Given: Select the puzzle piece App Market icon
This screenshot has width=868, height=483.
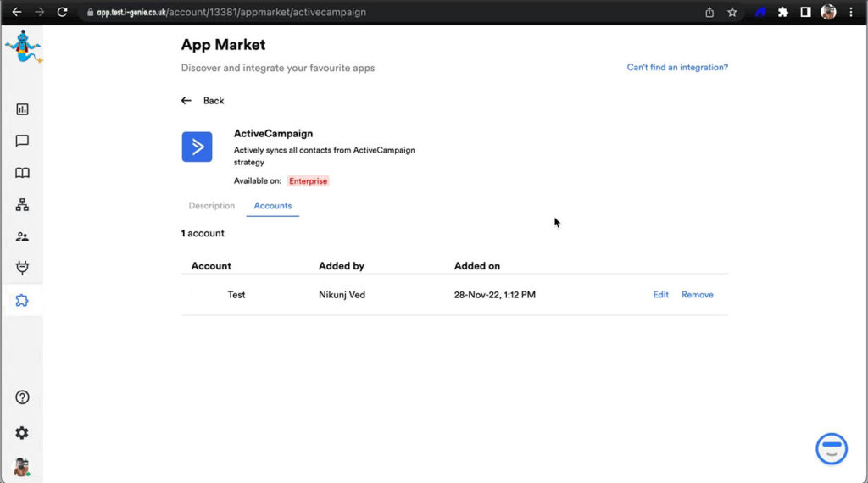Looking at the screenshot, I should pos(22,301).
